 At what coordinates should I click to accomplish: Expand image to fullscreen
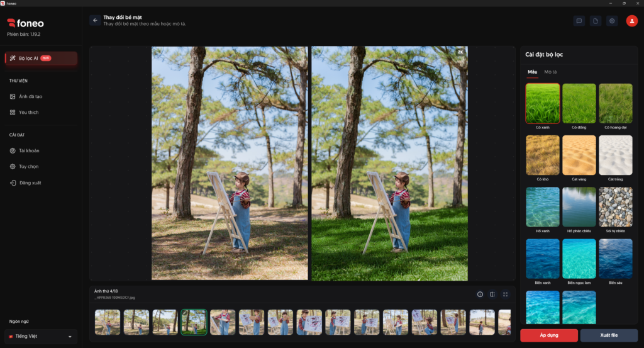pos(505,294)
